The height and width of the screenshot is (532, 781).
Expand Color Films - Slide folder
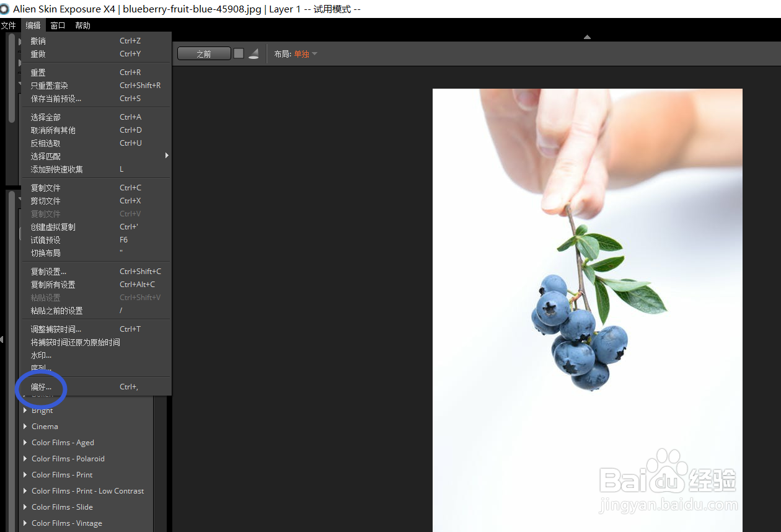[x=25, y=507]
